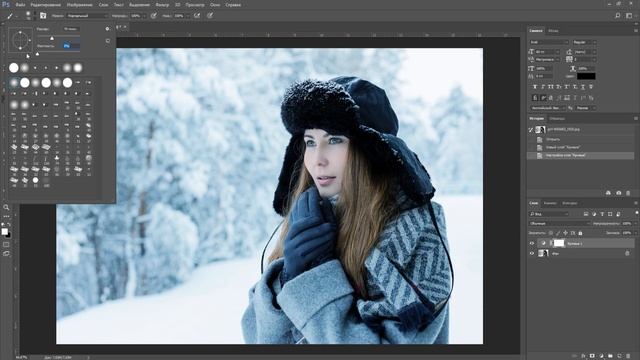This screenshot has width=640, height=360.
Task: Click the white foreground color swatch
Action: point(4,232)
